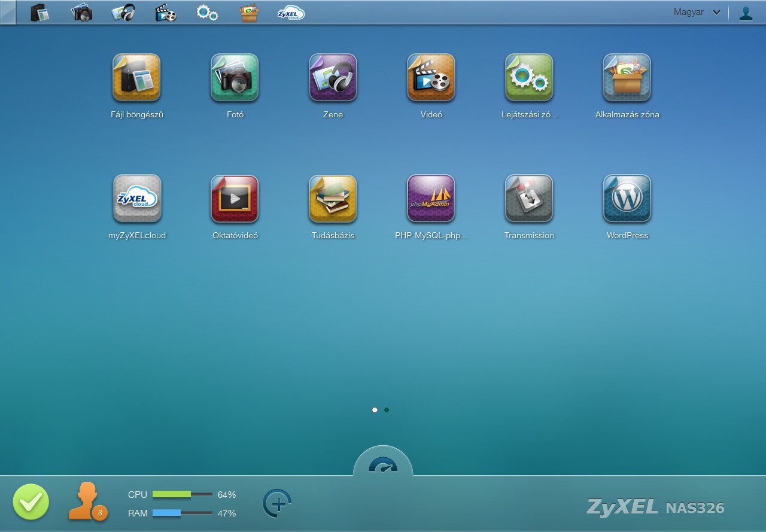Screen dimensions: 766x532
Task: Open the Zene music app
Action: 333,78
